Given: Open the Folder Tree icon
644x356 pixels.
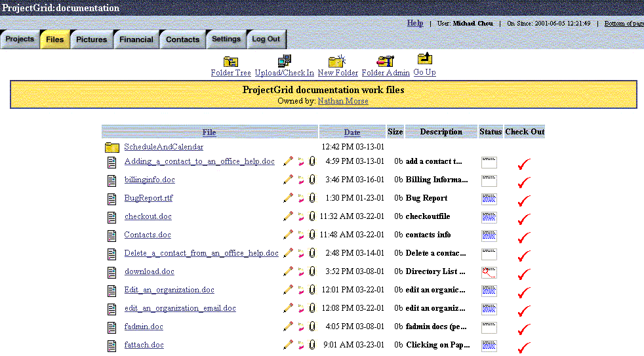Looking at the screenshot, I should coord(231,62).
